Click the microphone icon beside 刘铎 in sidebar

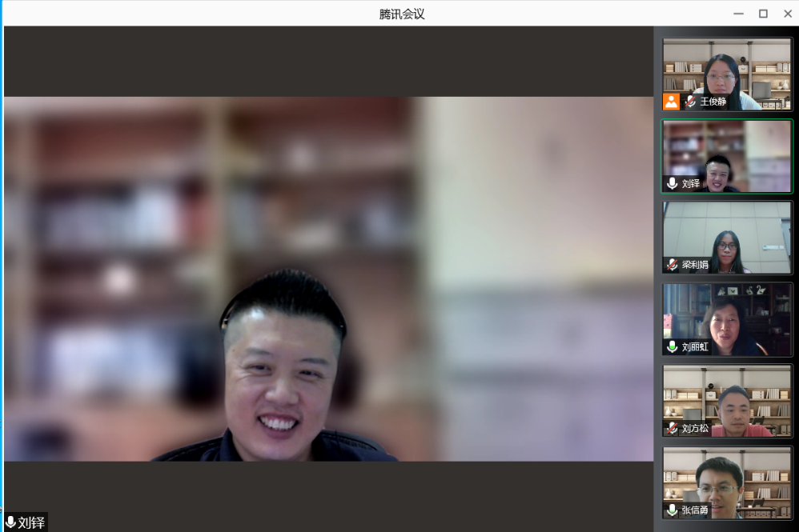[x=673, y=183]
